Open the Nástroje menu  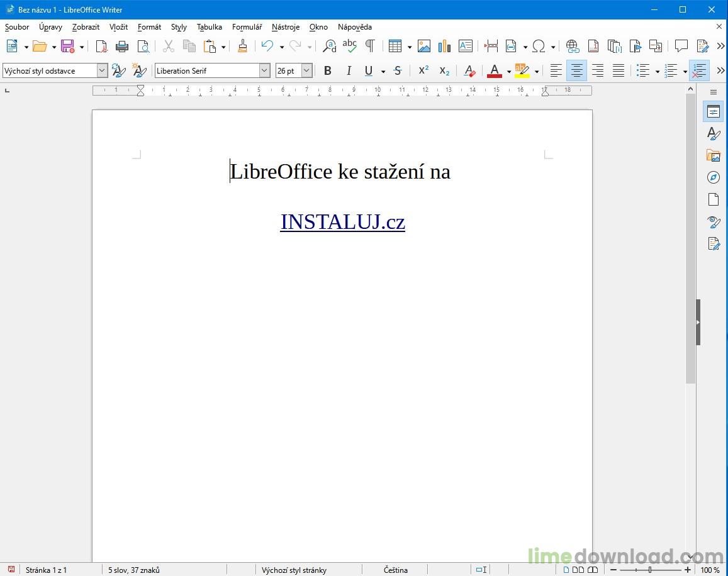click(285, 27)
